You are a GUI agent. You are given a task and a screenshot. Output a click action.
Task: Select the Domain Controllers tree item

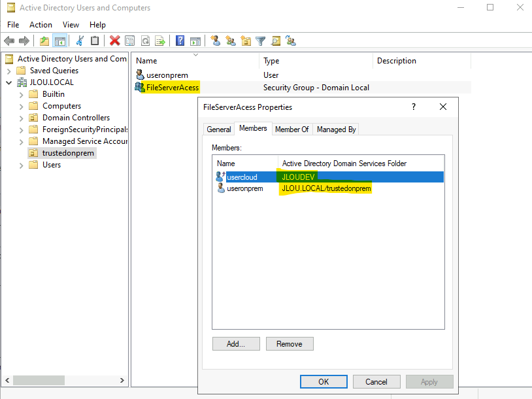pos(76,118)
